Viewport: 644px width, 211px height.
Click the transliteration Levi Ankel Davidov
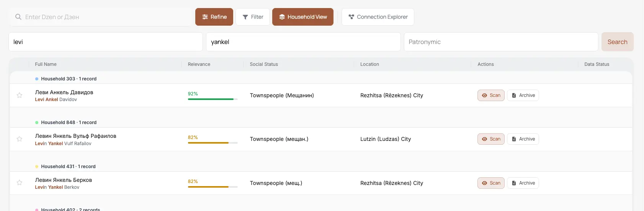point(56,100)
